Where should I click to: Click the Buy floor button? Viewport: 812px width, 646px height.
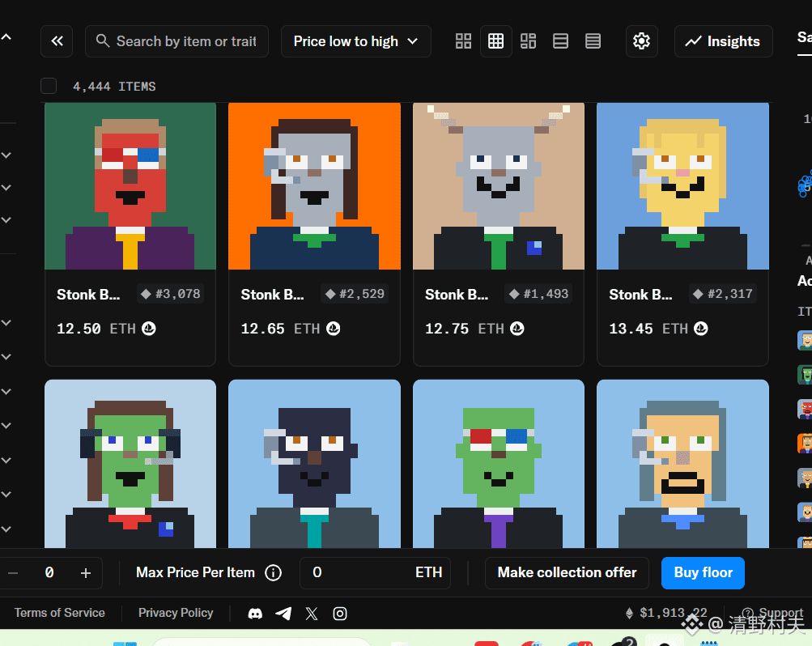[x=703, y=572]
